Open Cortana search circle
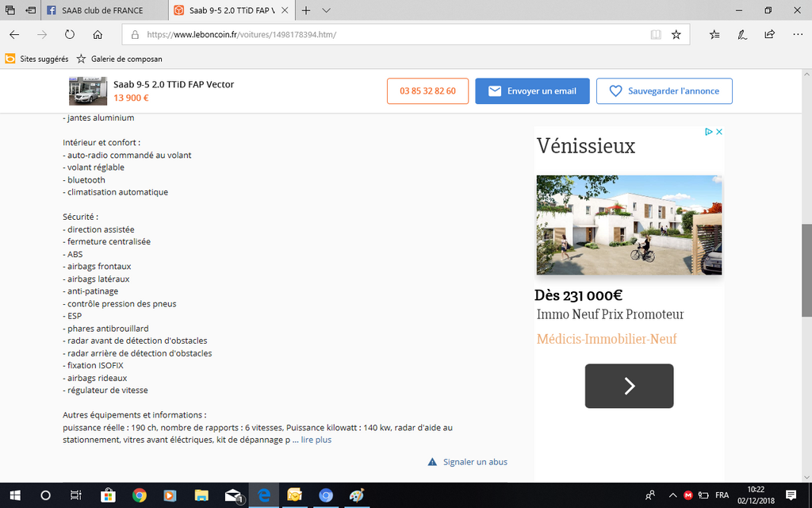The width and height of the screenshot is (812, 508). [45, 495]
